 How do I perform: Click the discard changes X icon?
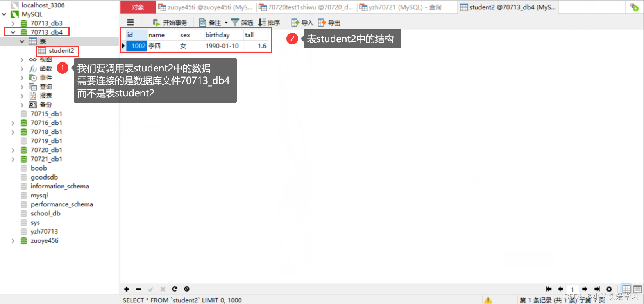[x=163, y=289]
